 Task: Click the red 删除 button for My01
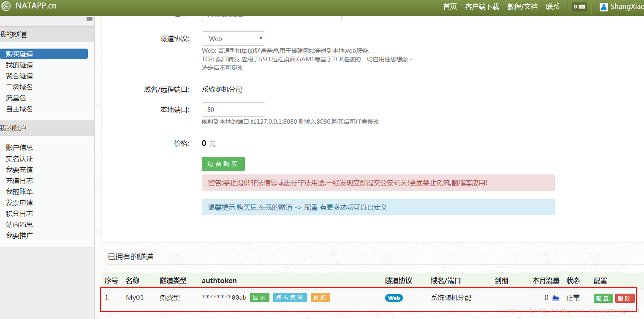[625, 298]
